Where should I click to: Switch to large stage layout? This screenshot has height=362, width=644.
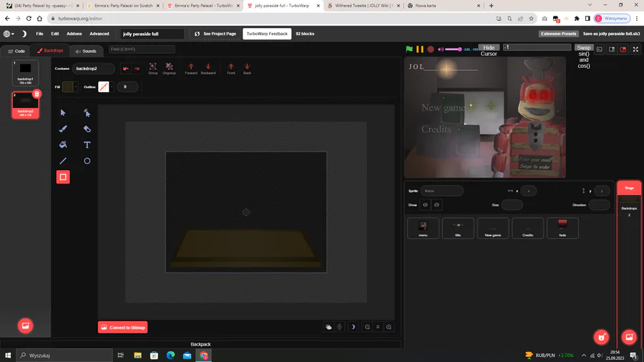pyautogui.click(x=623, y=49)
